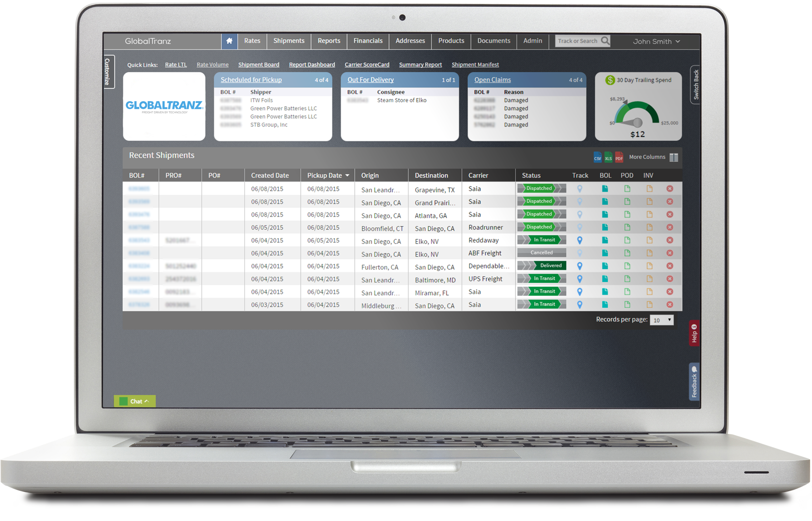Open the Chat widget

coord(134,401)
